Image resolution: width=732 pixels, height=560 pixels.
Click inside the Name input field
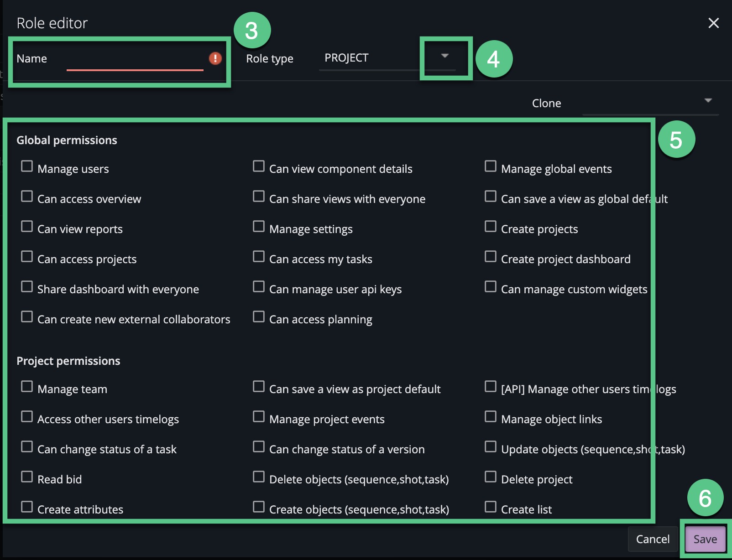pyautogui.click(x=135, y=64)
